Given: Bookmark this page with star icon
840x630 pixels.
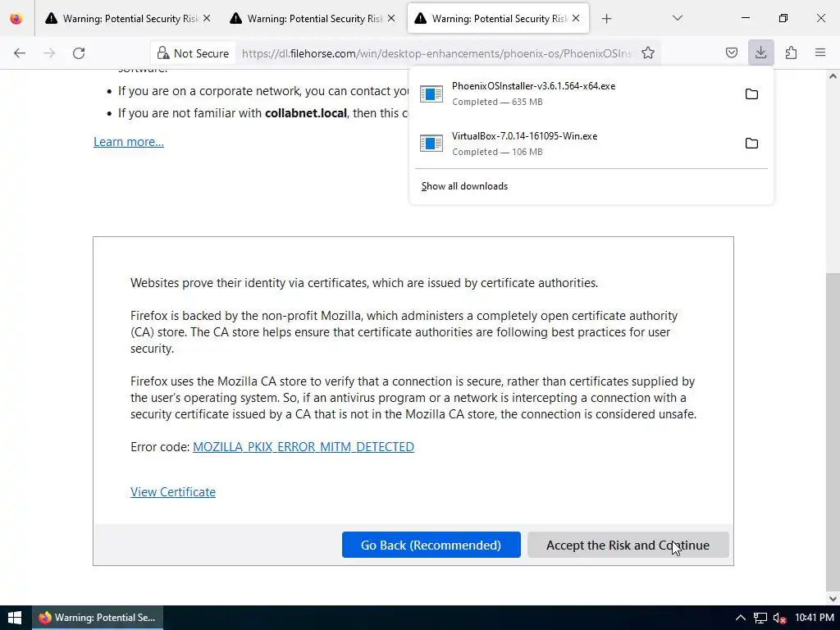Looking at the screenshot, I should [x=648, y=53].
